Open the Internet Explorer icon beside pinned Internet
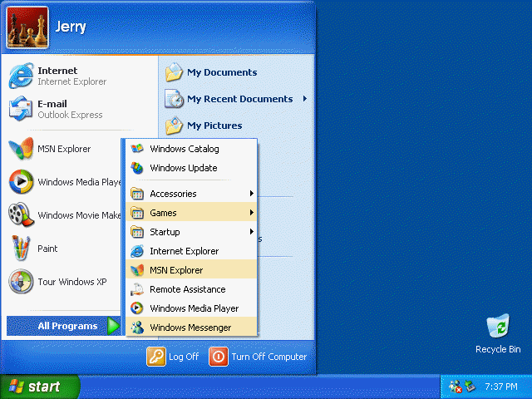 (x=21, y=76)
